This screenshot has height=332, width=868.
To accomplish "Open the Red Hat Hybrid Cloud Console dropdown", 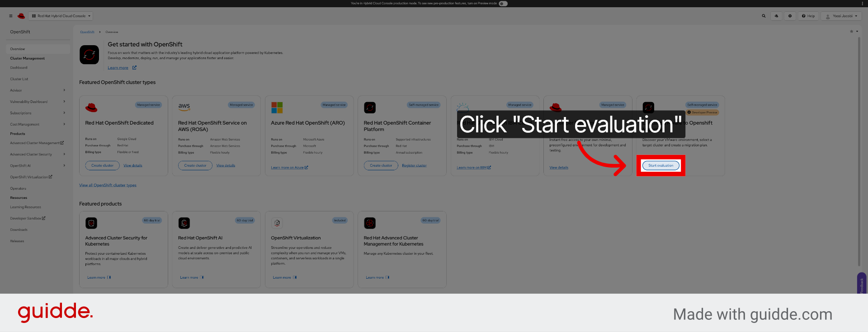I will pyautogui.click(x=61, y=16).
